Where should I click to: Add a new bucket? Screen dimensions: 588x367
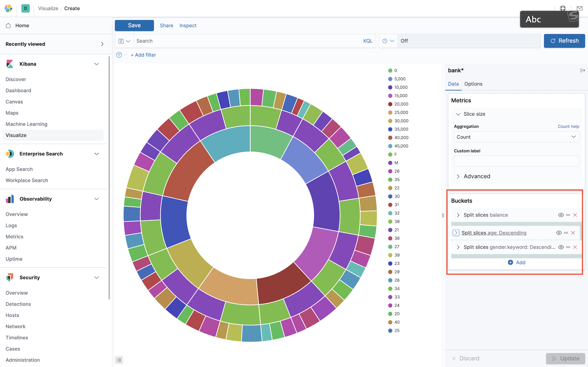tap(516, 262)
